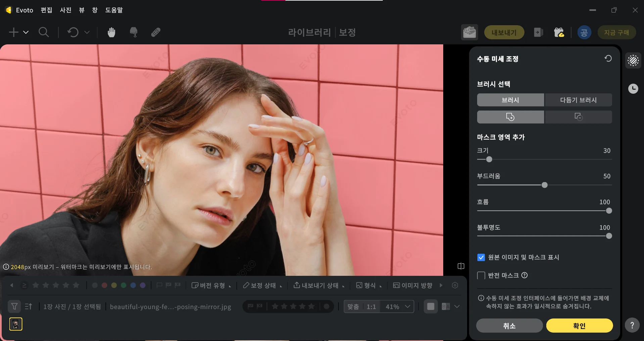
Task: Open the 도움말 menu
Action: (x=114, y=10)
